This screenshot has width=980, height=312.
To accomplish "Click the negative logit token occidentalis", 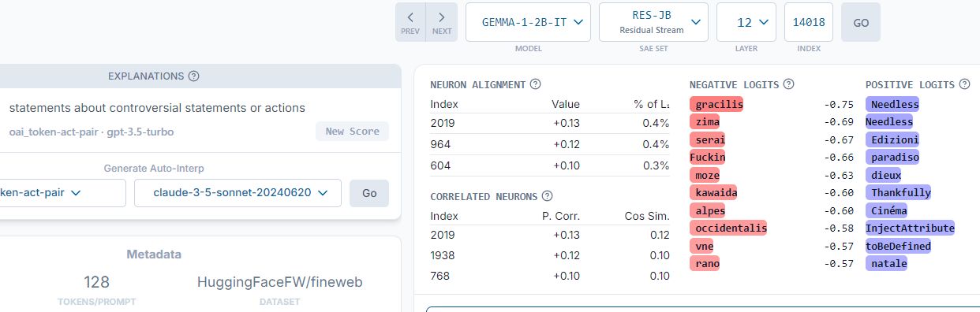I will click(x=728, y=228).
